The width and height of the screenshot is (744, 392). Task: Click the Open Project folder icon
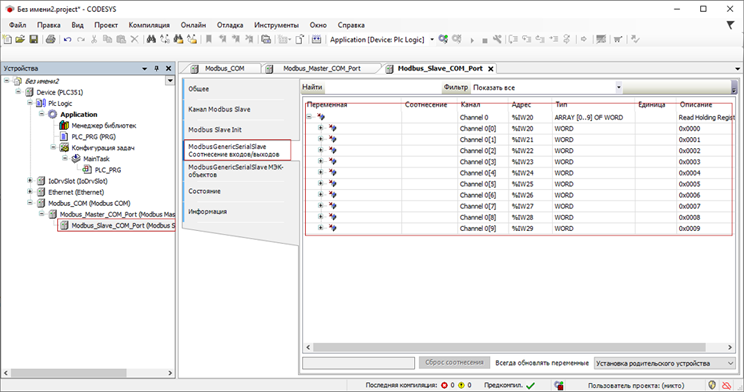tap(20, 39)
